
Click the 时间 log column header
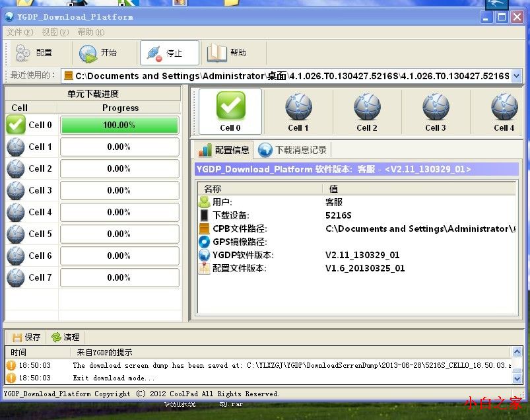[x=37, y=353]
